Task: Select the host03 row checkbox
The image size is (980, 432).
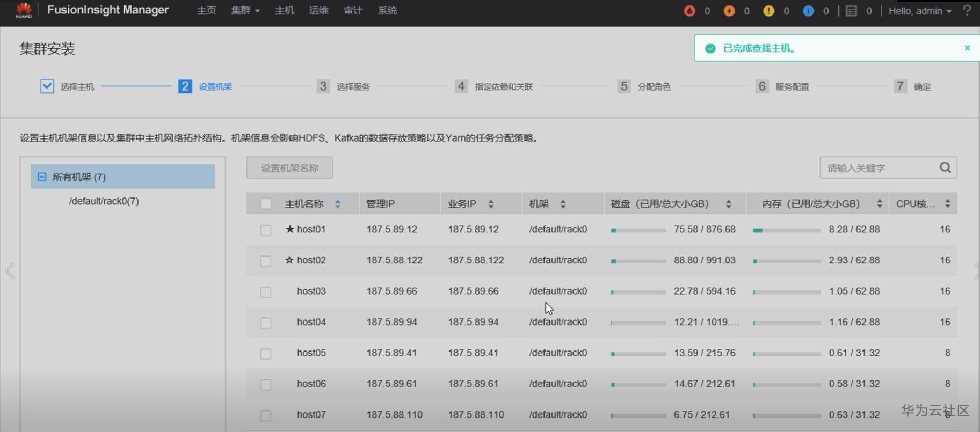Action: tap(265, 292)
